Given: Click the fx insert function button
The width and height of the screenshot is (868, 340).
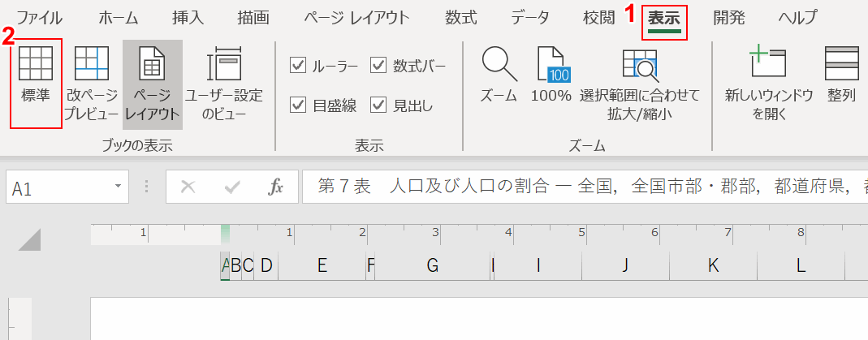Looking at the screenshot, I should click(275, 187).
